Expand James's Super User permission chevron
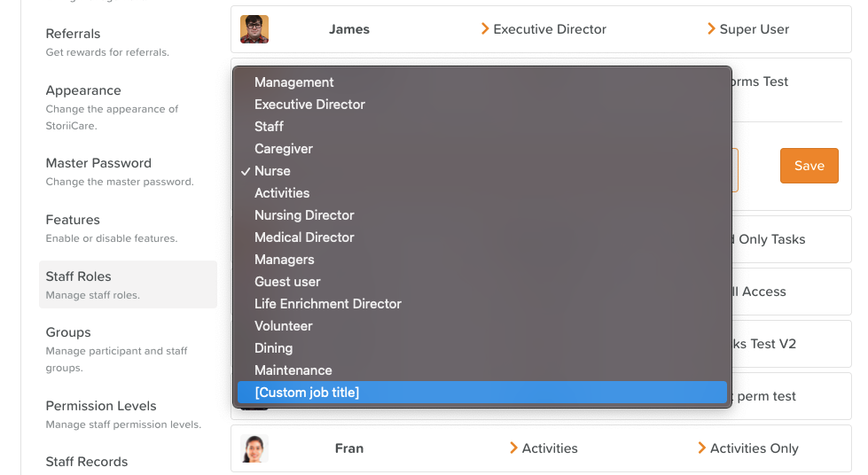 711,28
